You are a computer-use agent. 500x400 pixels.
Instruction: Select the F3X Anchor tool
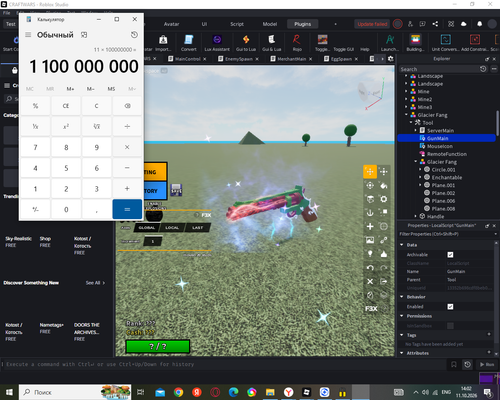[x=370, y=213]
